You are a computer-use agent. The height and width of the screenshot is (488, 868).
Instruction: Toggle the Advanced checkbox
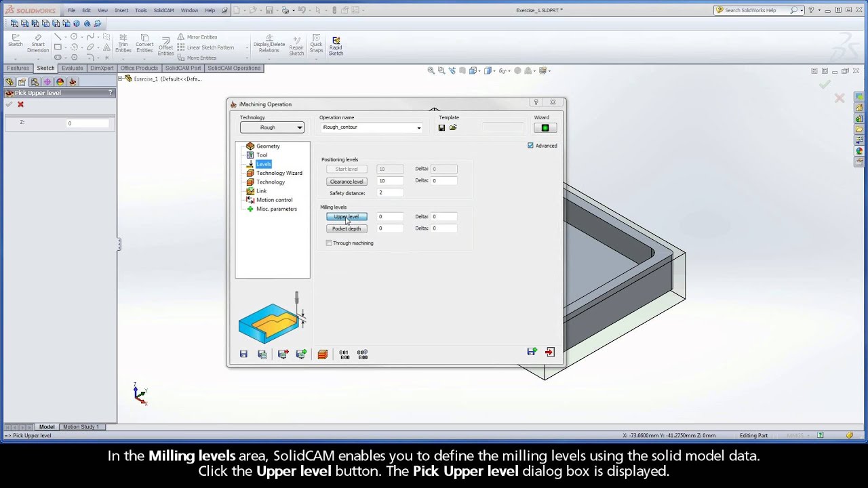(x=530, y=145)
